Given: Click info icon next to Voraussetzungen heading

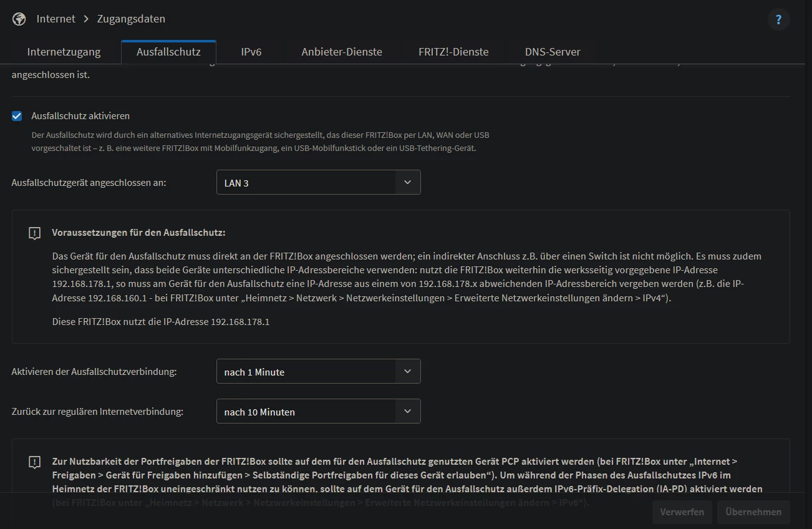Looking at the screenshot, I should (x=35, y=233).
